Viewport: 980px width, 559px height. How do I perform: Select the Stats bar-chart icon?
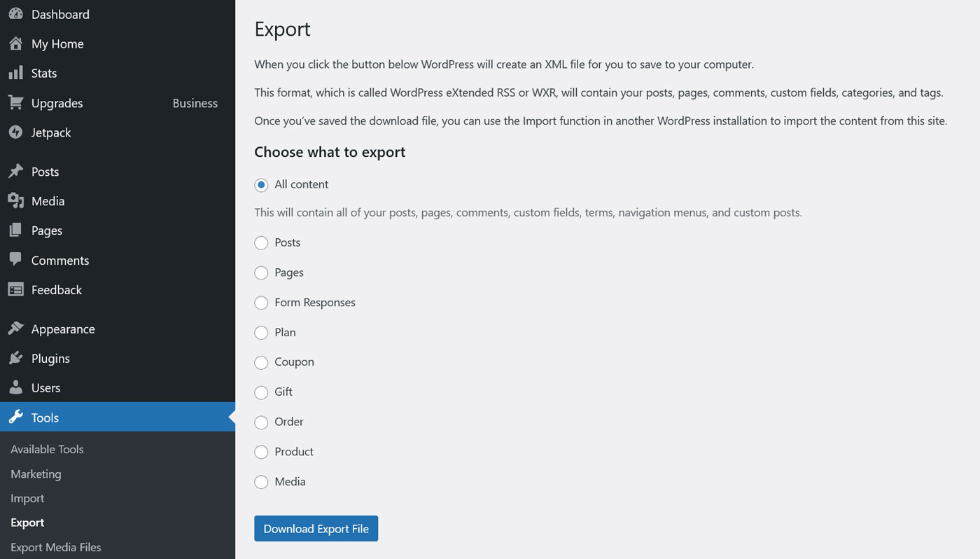point(15,73)
